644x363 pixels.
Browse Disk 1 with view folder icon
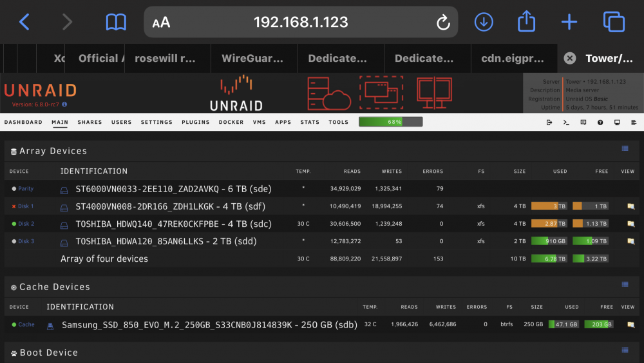click(631, 206)
